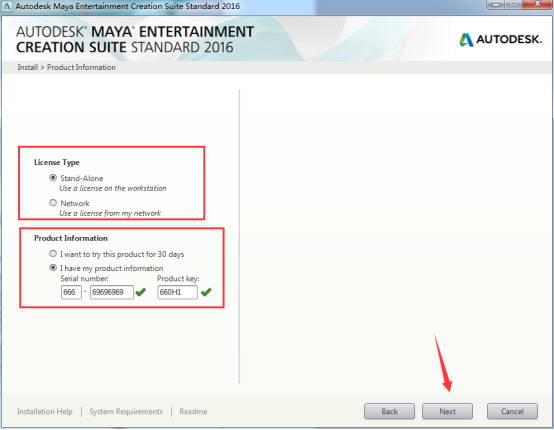Viewport: 554px width, 430px height.
Task: Click the License Type heading
Action: coord(57,162)
